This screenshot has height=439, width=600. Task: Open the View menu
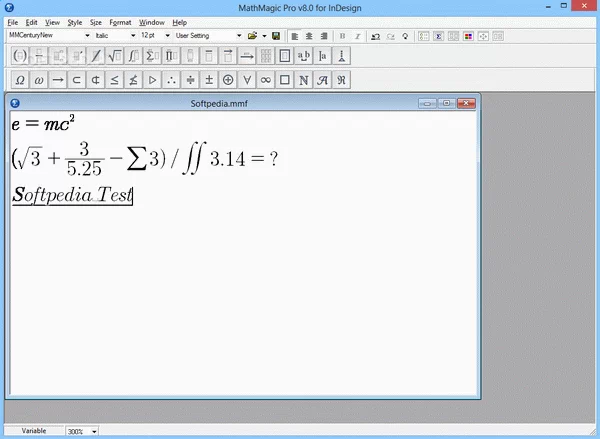click(52, 23)
